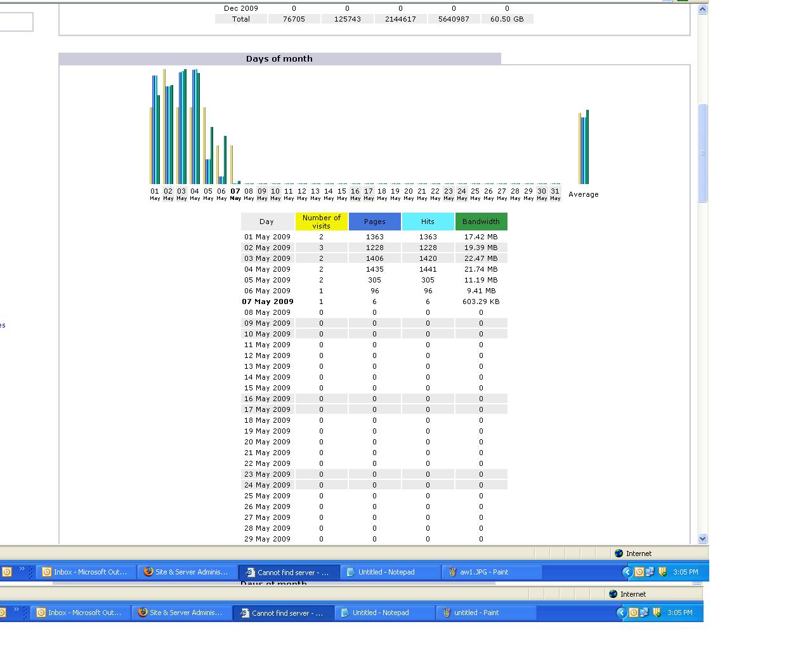
Task: Click the yellow shield tray icon on aw1.JPG taskbar
Action: pos(662,572)
